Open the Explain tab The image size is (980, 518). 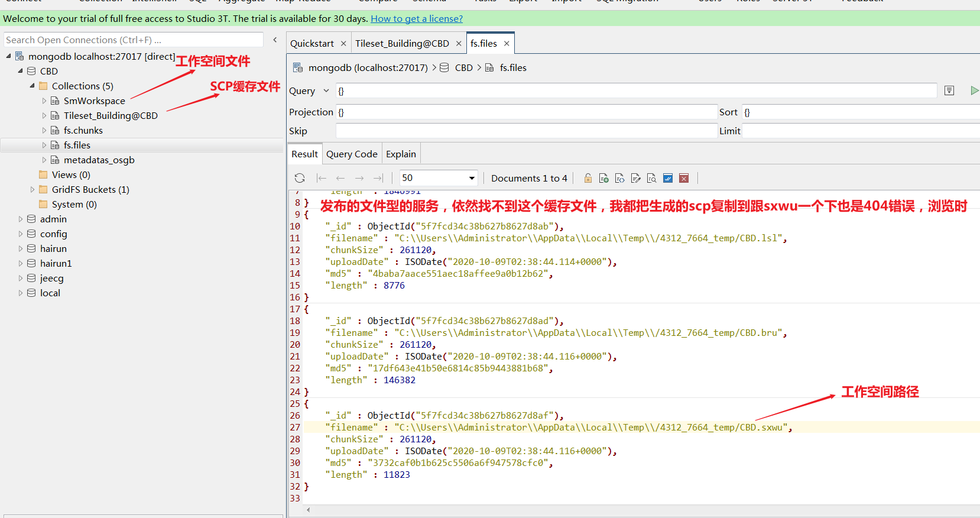[x=401, y=154]
